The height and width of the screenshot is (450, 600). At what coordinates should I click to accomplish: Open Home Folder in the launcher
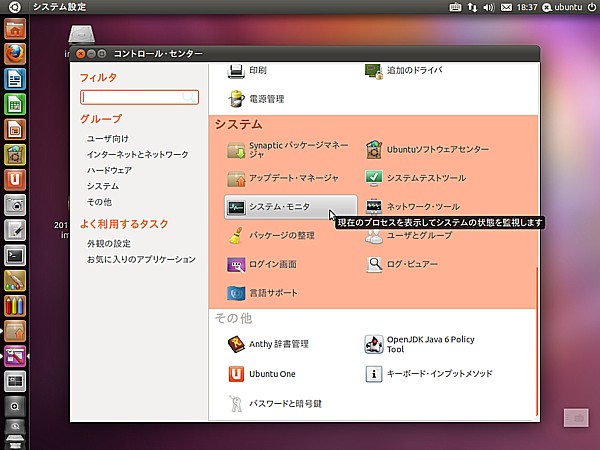tap(15, 29)
